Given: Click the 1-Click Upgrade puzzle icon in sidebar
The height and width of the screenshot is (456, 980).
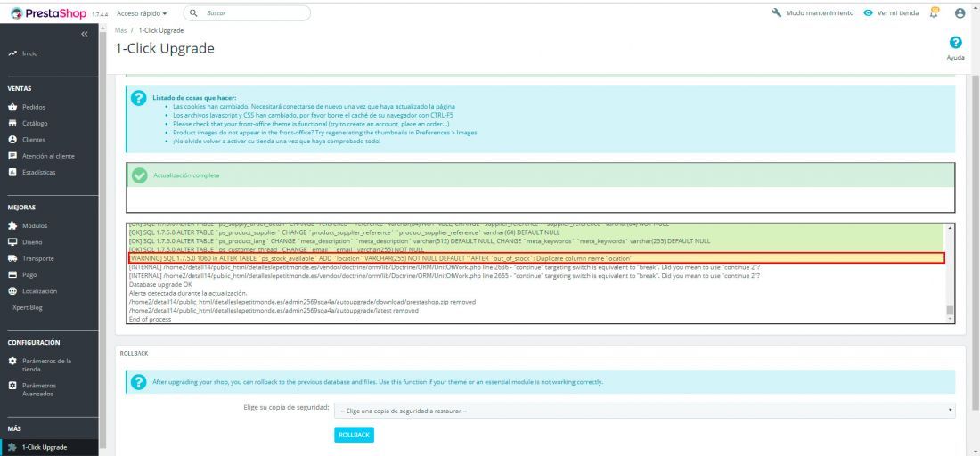Looking at the screenshot, I should click(x=12, y=447).
